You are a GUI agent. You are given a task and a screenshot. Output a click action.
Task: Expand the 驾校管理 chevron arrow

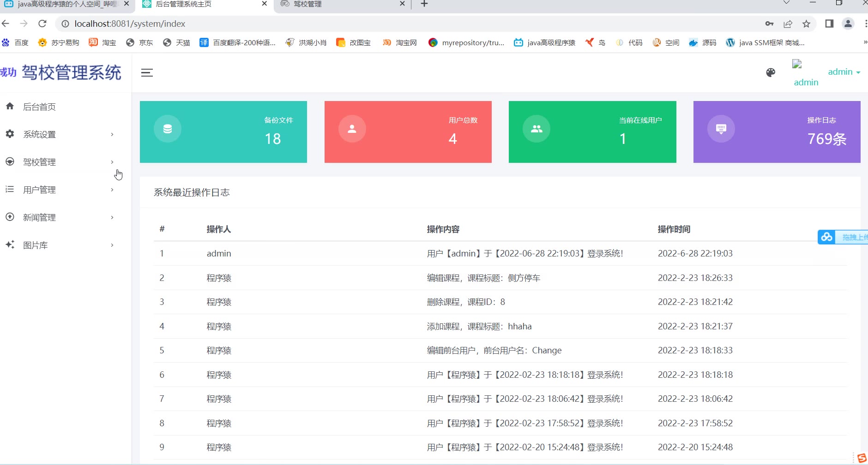[x=112, y=162]
